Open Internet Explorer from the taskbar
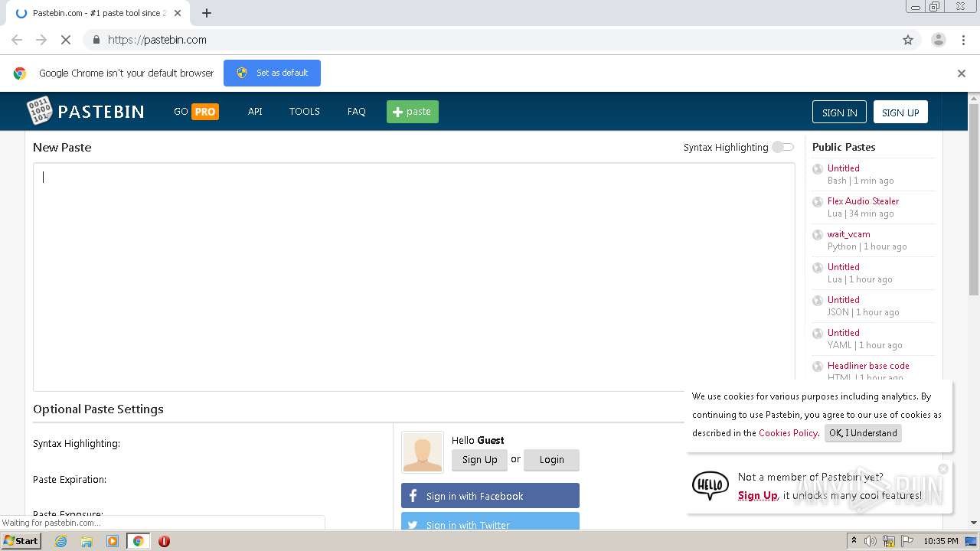This screenshot has height=551, width=980. [60, 541]
